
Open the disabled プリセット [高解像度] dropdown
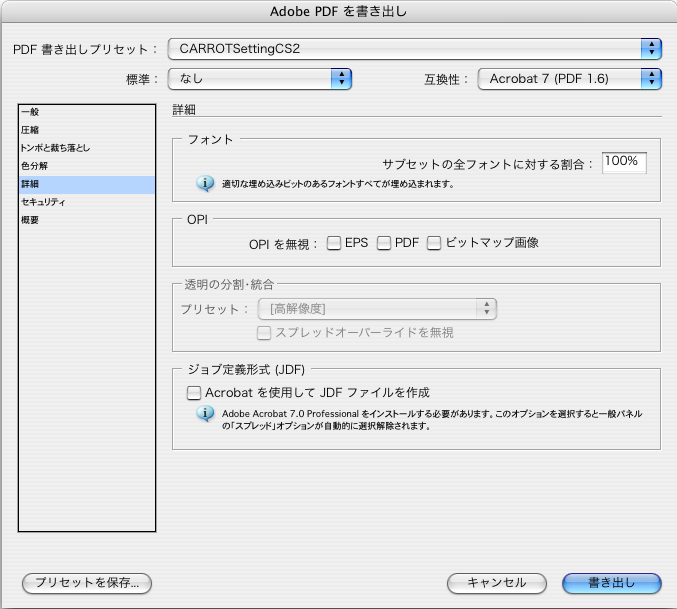[377, 309]
